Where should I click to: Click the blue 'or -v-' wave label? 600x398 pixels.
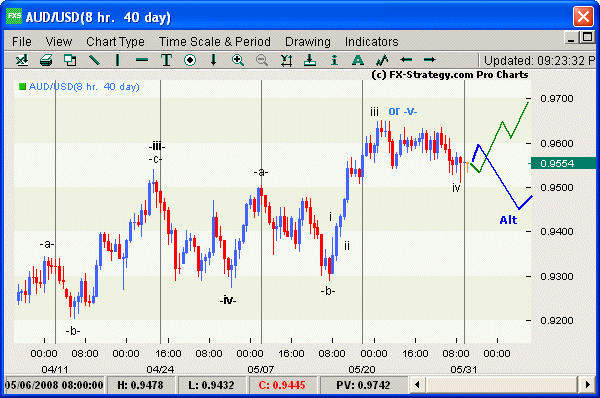pos(403,111)
